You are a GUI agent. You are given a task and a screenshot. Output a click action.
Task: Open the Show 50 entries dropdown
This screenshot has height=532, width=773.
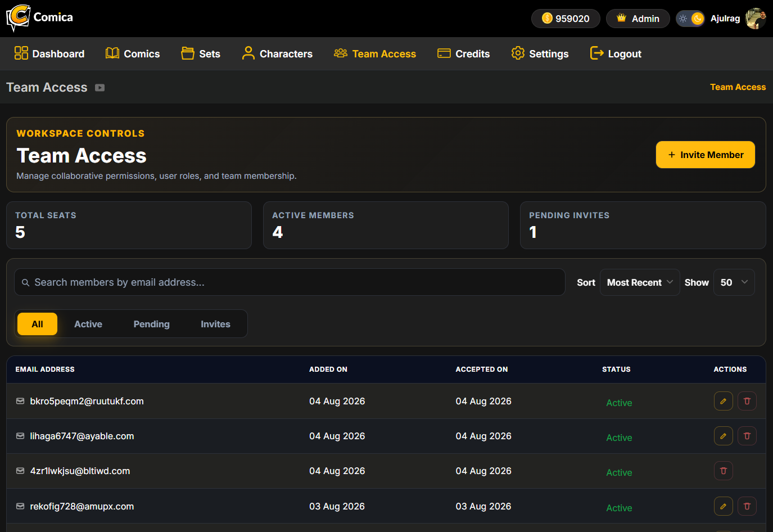[734, 282]
